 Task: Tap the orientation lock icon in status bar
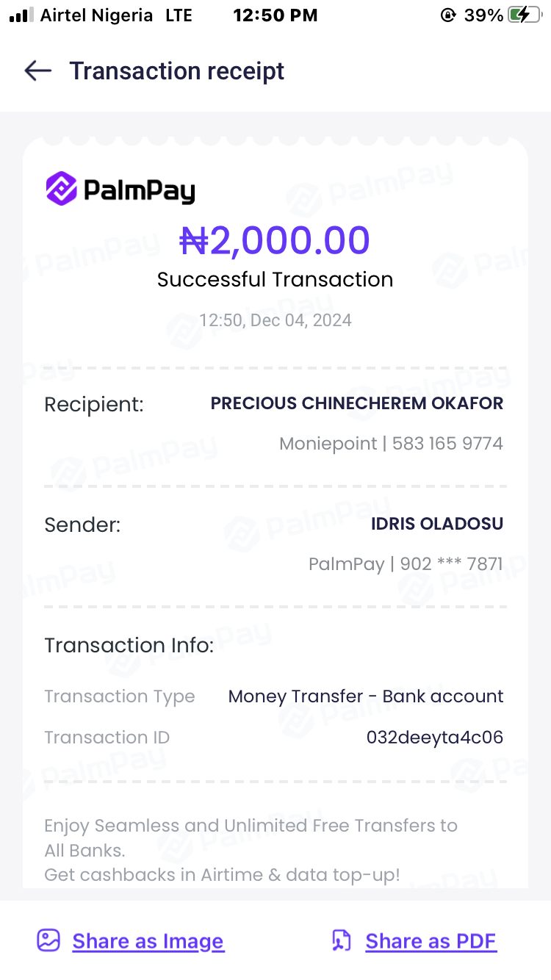[x=448, y=15]
